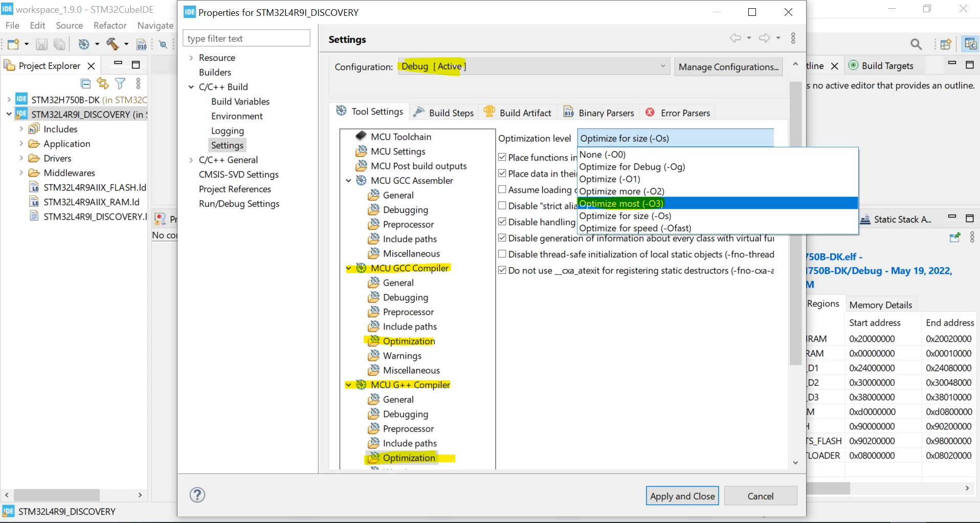This screenshot has width=980, height=523.
Task: Click the back arrow in Properties dialog
Action: click(735, 38)
